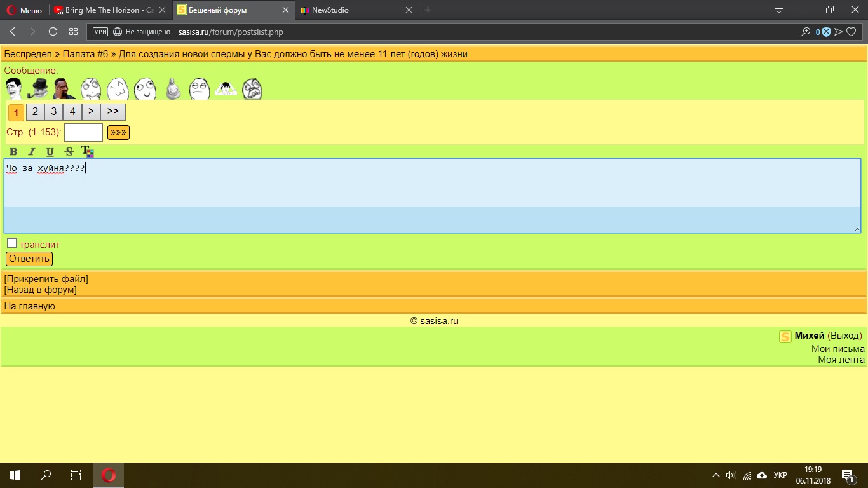The width and height of the screenshot is (868, 488).
Task: Apply Italic formatting in editor toolbar
Action: click(x=32, y=152)
